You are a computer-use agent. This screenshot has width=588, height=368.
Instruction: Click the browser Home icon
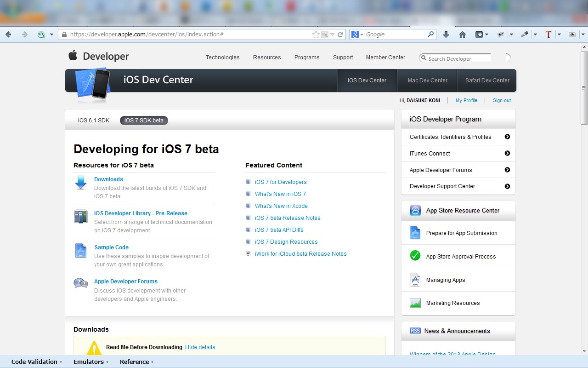463,34
